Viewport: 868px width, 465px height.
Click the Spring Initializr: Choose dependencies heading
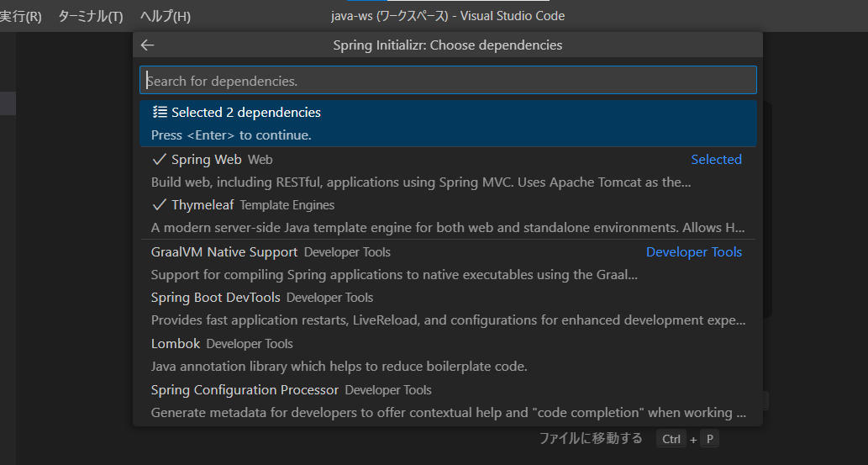tap(448, 45)
